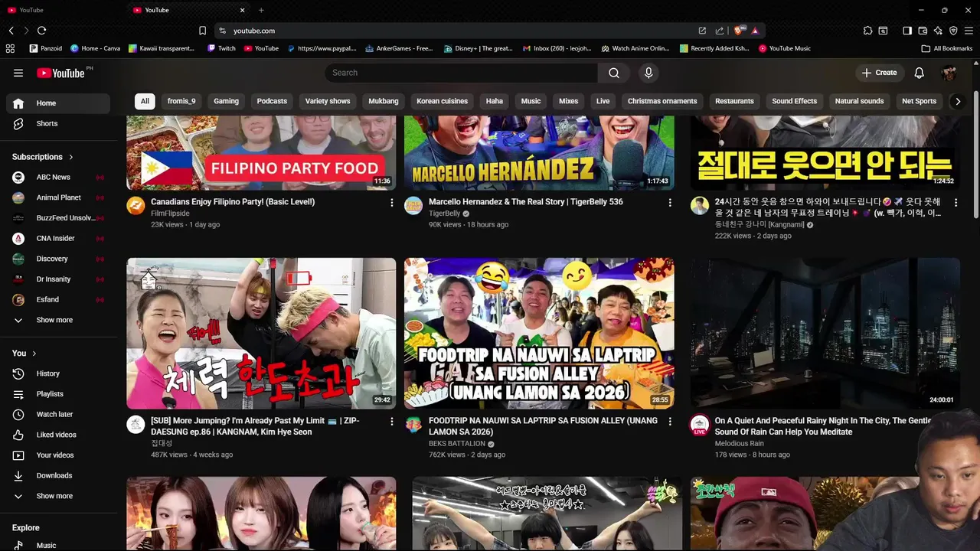Open the notifications bell
The height and width of the screenshot is (551, 980).
pos(920,73)
